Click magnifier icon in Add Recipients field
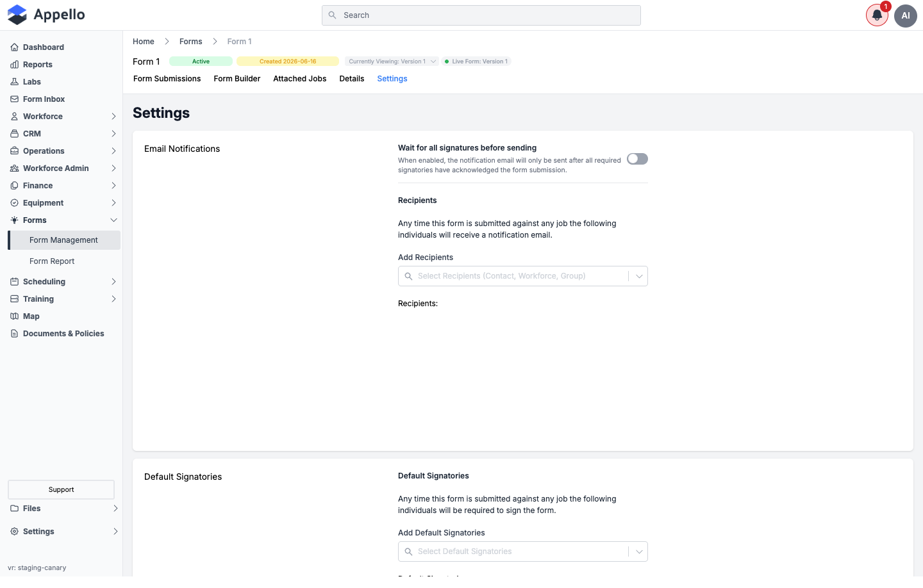923x588 pixels. coord(408,276)
